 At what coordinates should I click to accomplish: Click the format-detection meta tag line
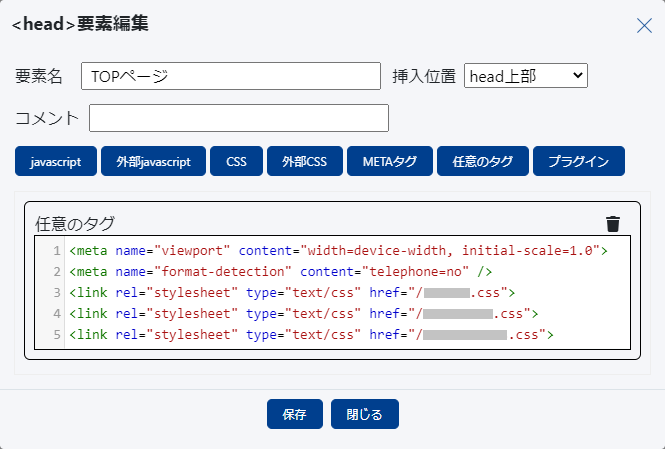pos(280,271)
